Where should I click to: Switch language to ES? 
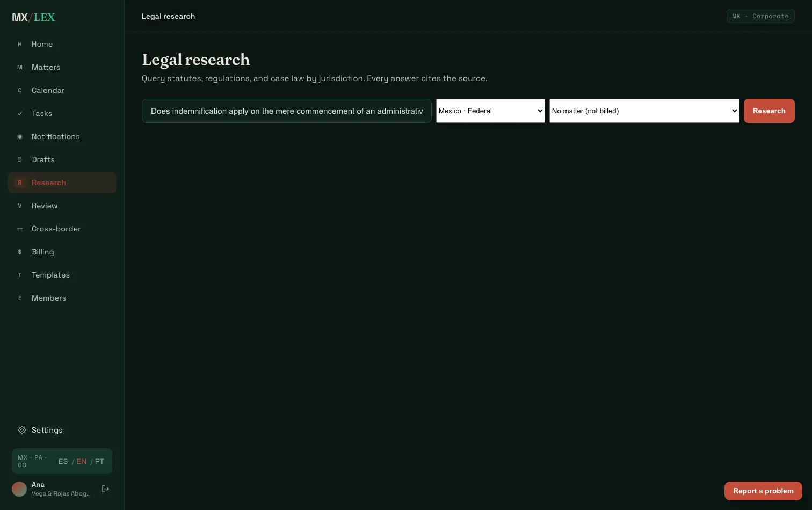(x=63, y=461)
